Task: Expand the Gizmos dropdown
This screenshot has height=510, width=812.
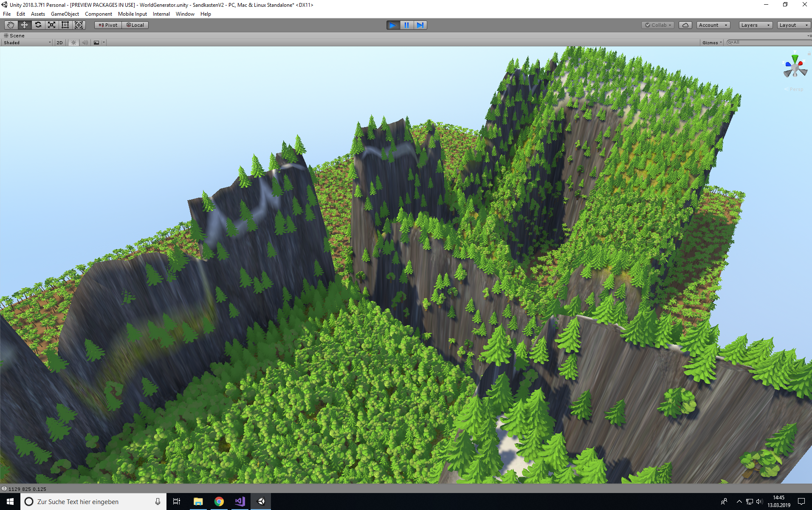Action: coord(712,42)
